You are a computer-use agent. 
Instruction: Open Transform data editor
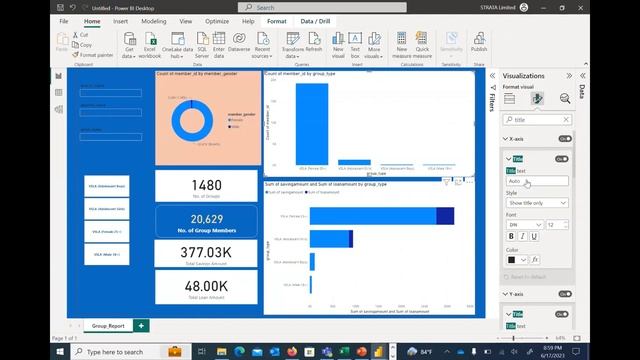pos(292,45)
